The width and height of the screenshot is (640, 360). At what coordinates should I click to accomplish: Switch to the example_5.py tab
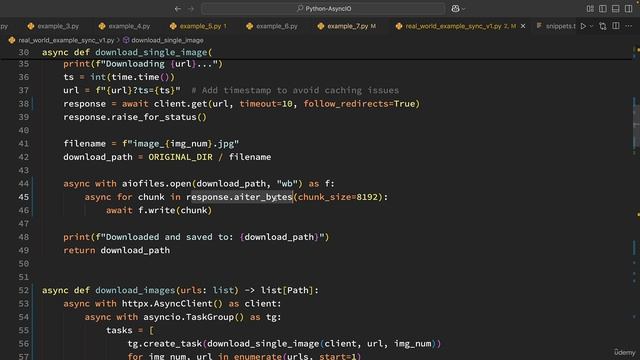(199, 26)
